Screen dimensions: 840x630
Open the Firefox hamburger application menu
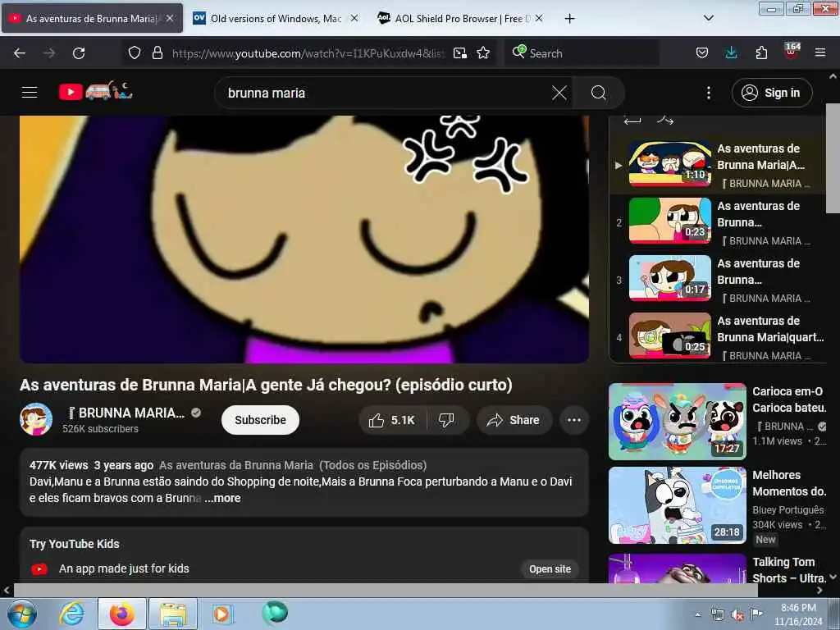(819, 52)
